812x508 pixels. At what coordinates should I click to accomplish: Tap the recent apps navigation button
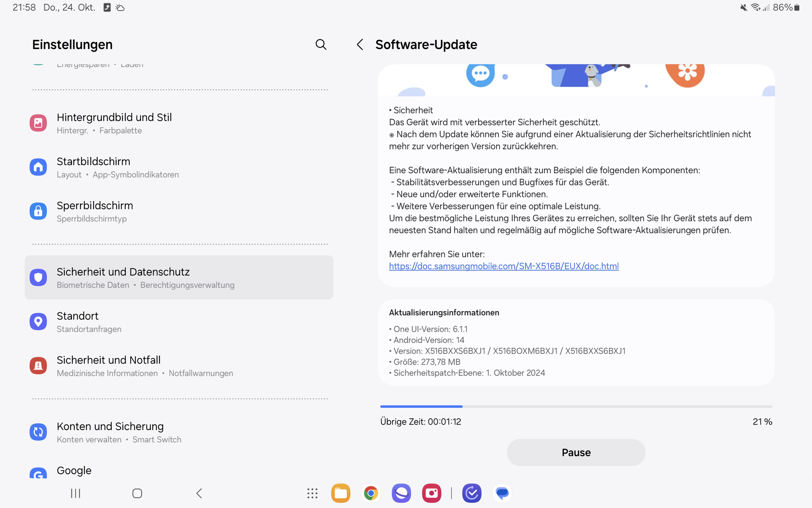76,493
